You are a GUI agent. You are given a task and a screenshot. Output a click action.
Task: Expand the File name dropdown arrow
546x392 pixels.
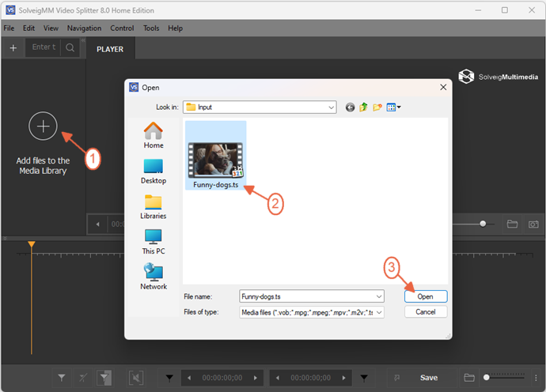[379, 296]
